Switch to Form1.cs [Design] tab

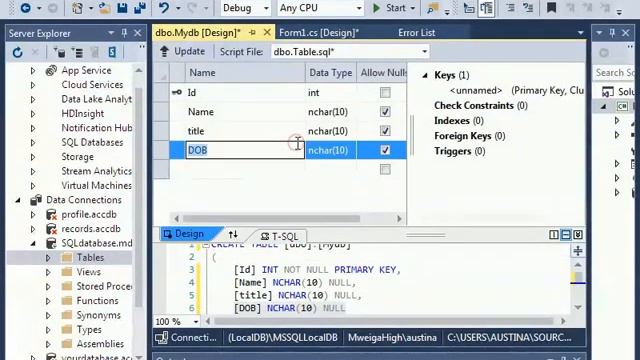click(x=319, y=33)
